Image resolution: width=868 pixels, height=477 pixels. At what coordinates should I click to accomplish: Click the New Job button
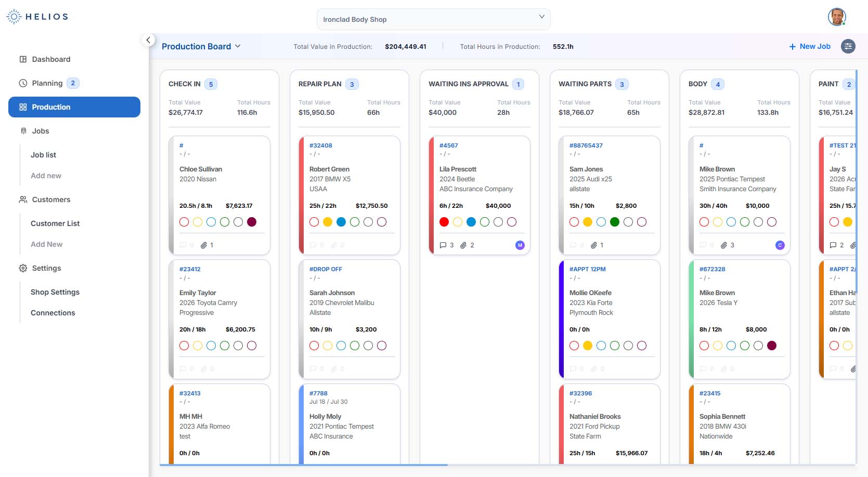coord(810,46)
